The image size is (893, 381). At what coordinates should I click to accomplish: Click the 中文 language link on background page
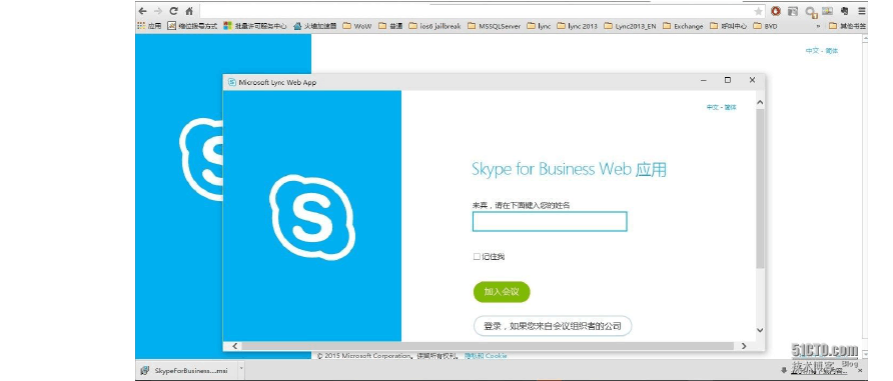(x=822, y=51)
